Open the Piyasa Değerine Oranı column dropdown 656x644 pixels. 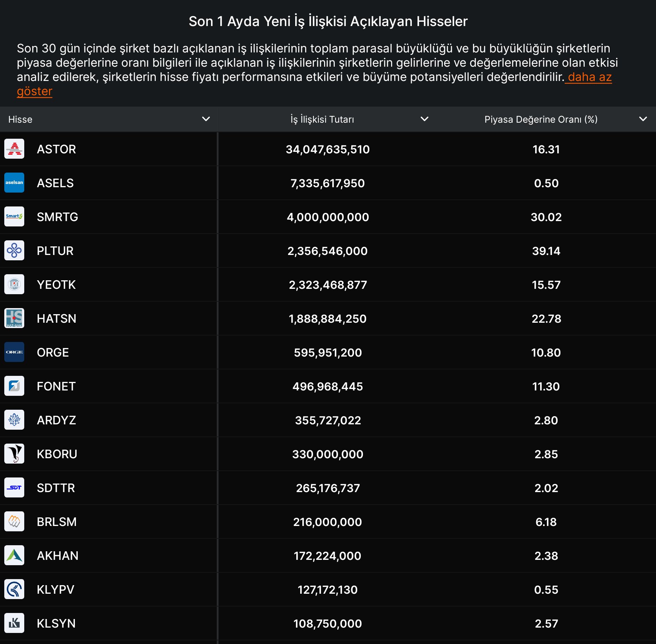(x=643, y=119)
